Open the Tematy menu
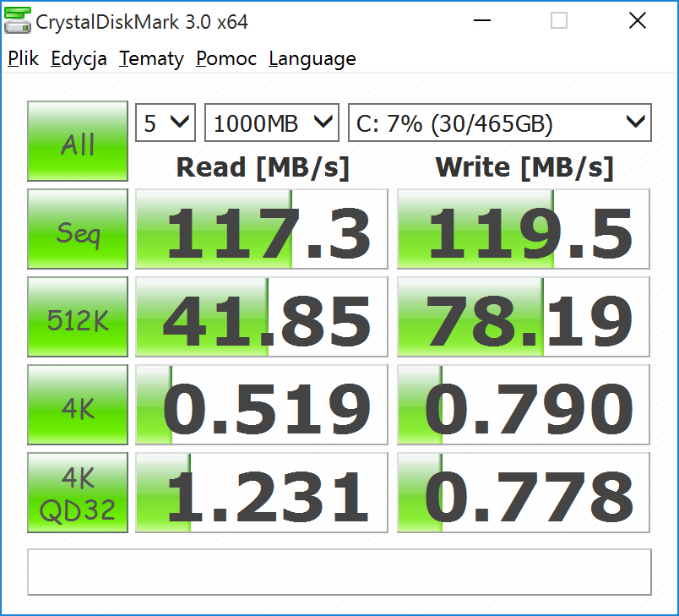This screenshot has height=616, width=679. tap(151, 59)
